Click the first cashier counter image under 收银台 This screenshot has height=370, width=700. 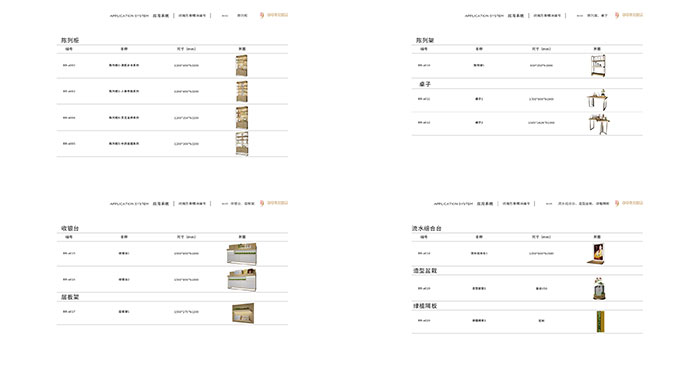(x=242, y=254)
